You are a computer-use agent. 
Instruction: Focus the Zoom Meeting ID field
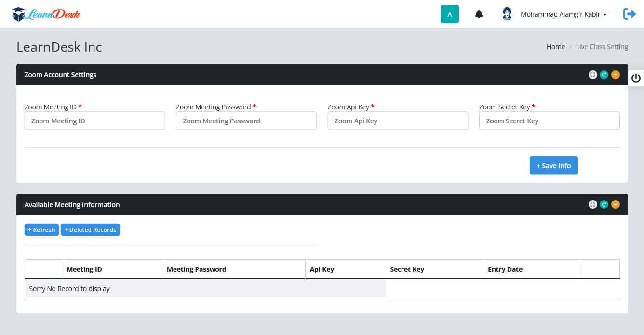coord(94,121)
